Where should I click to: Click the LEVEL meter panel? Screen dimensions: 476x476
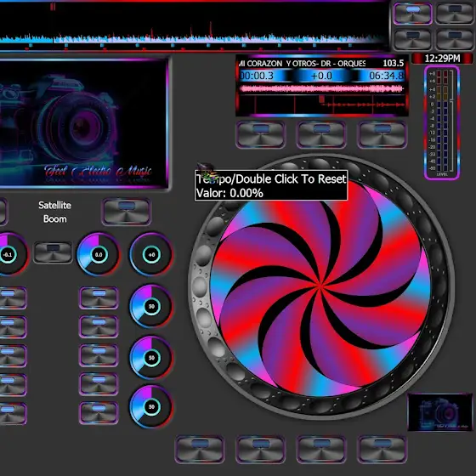[442, 122]
